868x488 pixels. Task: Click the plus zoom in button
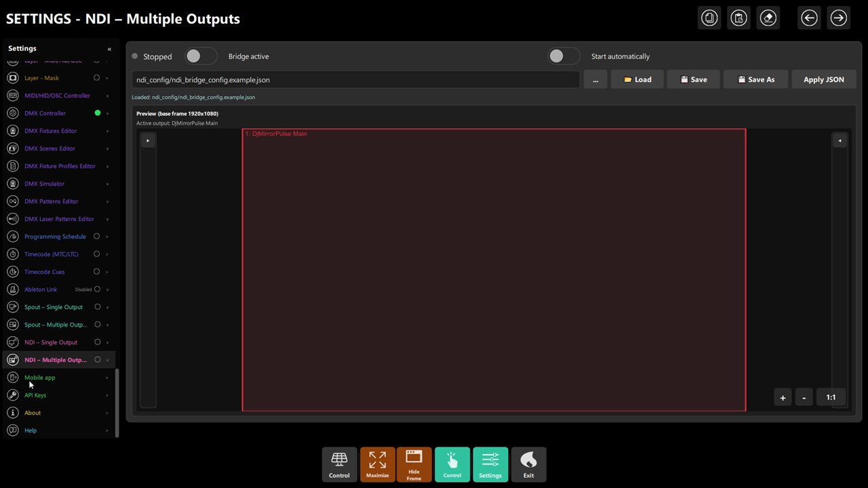coord(783,398)
